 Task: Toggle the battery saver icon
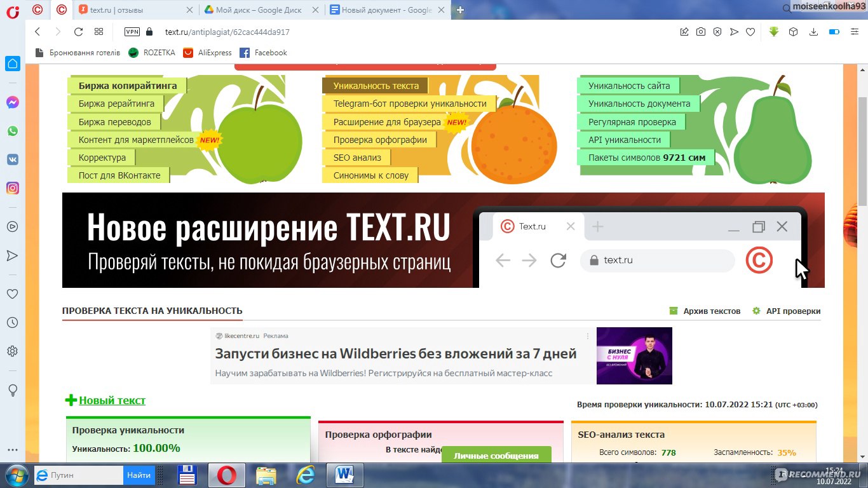click(x=834, y=32)
